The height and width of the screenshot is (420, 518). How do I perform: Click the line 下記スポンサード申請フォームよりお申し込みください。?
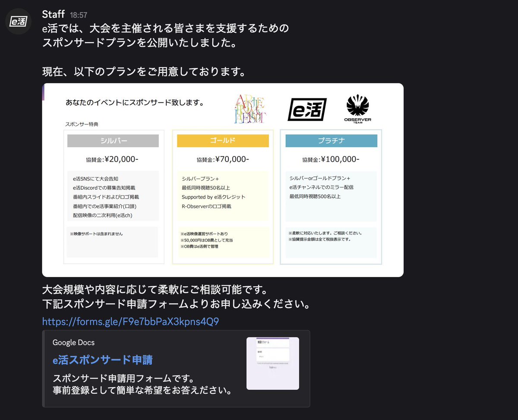(x=177, y=304)
